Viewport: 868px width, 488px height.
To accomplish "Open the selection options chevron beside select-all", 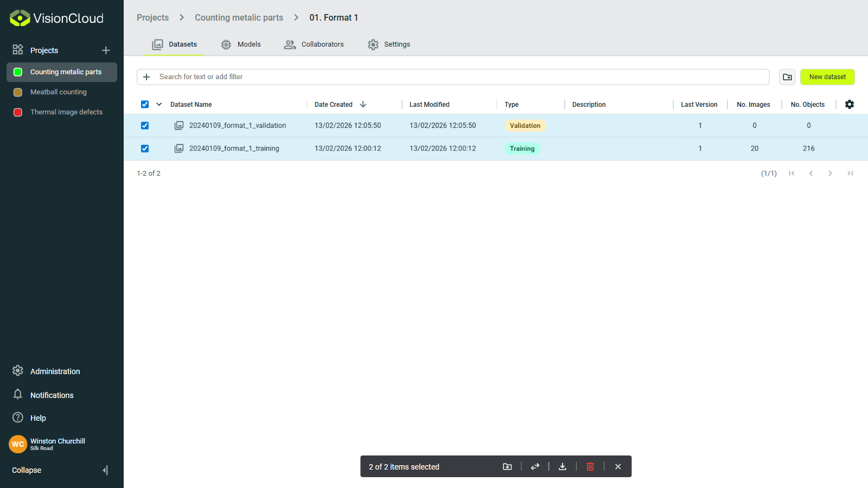I will (x=158, y=104).
